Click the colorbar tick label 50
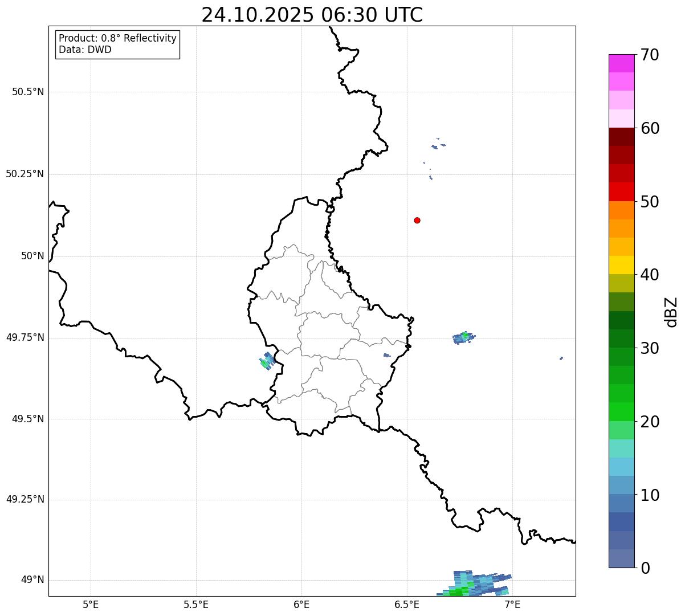Screen dimensions: 685x616 click(650, 202)
